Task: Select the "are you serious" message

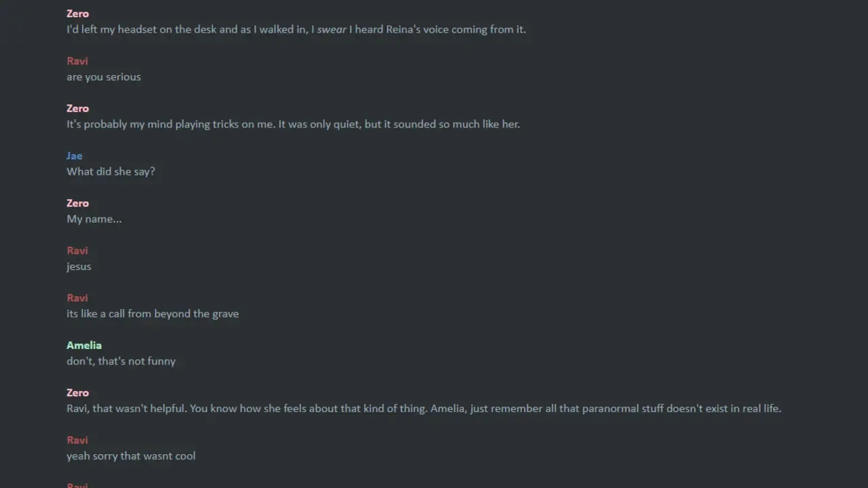Action: (x=104, y=77)
